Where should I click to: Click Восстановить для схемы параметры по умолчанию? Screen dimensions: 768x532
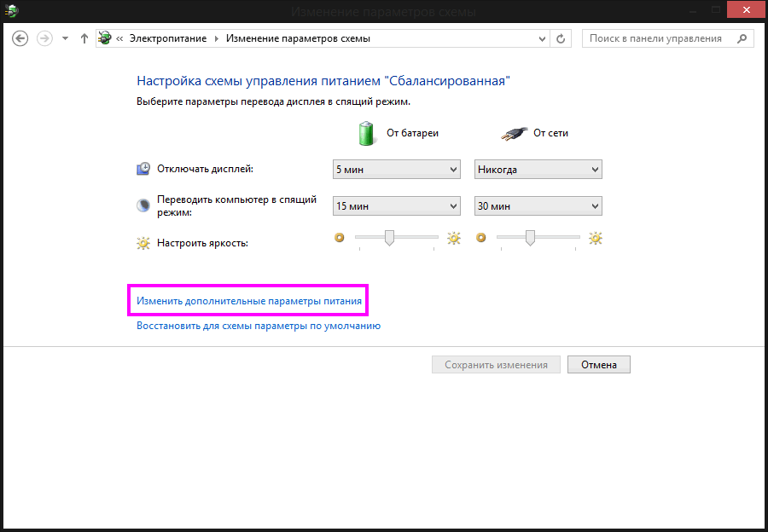(259, 326)
